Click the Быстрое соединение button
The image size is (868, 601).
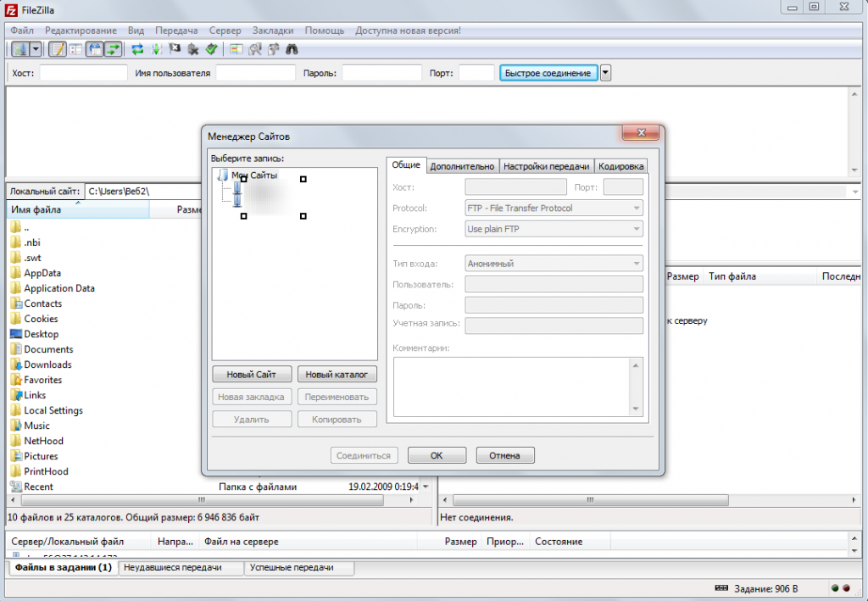[548, 73]
